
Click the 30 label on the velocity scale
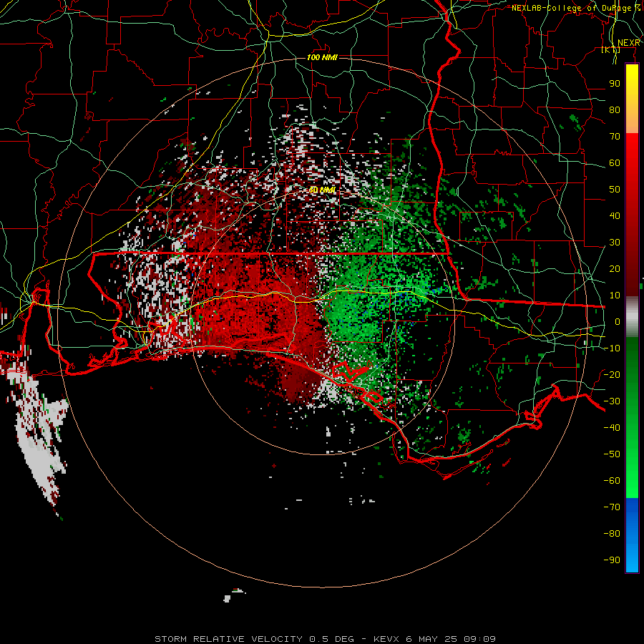615,243
